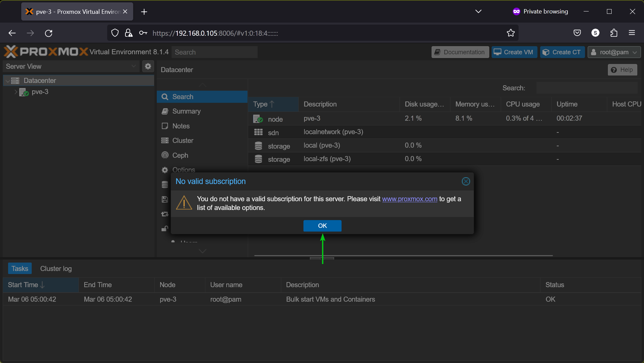Click the Create CT button
Screen dimensions: 644x363
pyautogui.click(x=562, y=52)
